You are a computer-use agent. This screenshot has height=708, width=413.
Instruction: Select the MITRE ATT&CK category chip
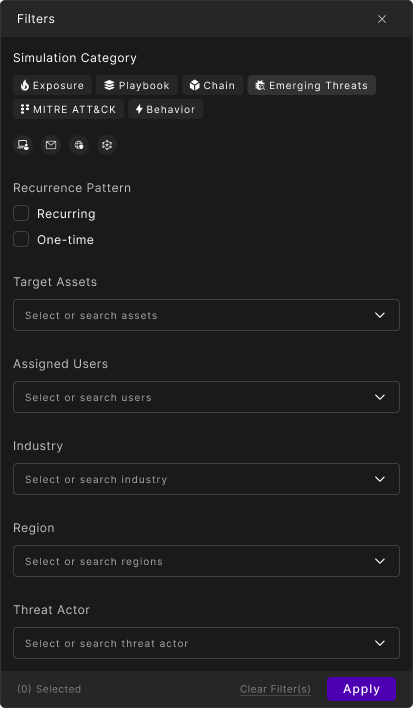click(69, 109)
